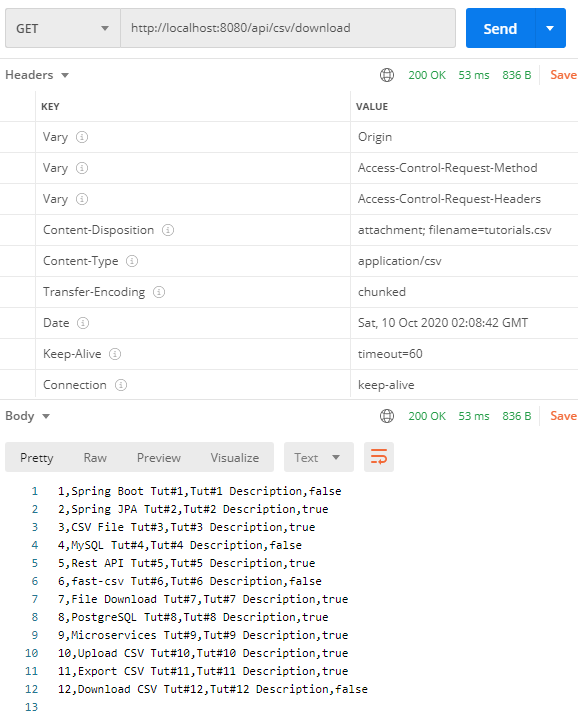Click response line '6,fast-csv Tut#6'
This screenshot has height=720, width=580.
(x=189, y=581)
